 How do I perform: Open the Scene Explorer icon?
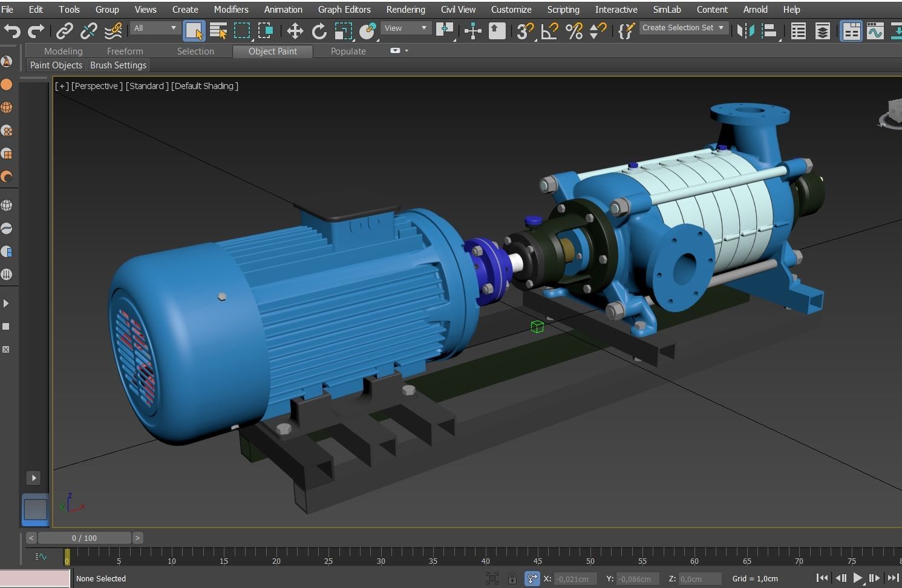[798, 31]
